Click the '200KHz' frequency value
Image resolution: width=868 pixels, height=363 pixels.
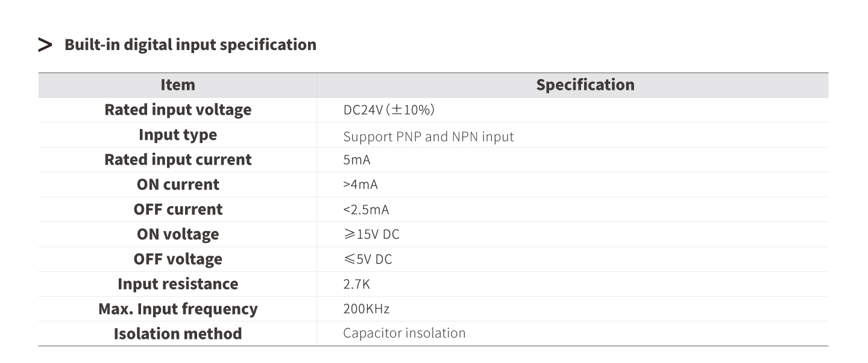(366, 309)
